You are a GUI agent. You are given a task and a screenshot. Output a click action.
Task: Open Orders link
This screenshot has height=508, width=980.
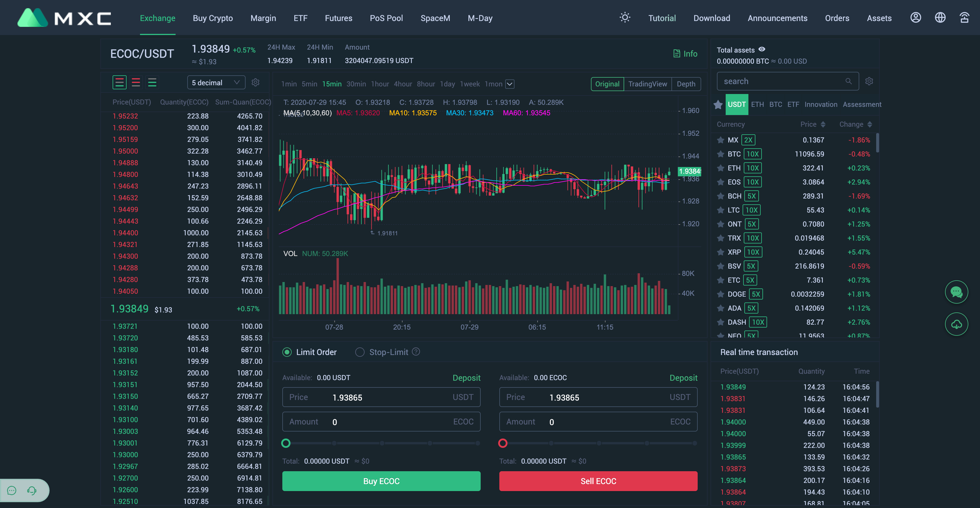(x=837, y=18)
